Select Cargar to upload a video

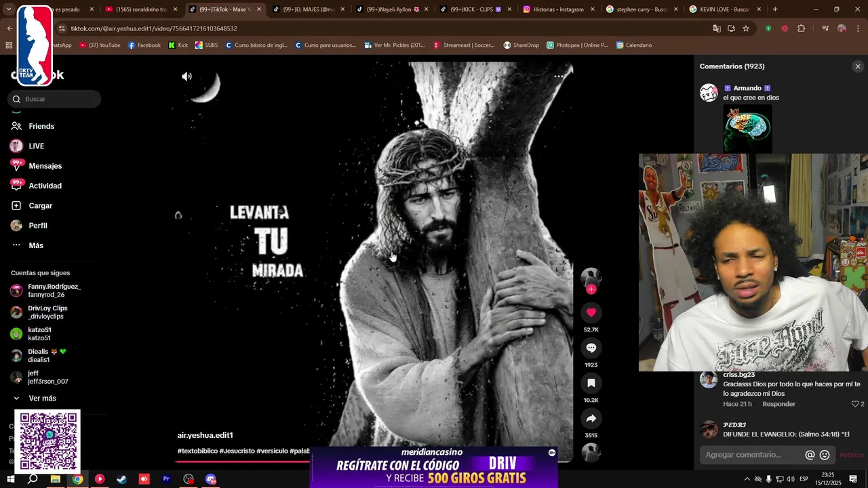(x=40, y=205)
